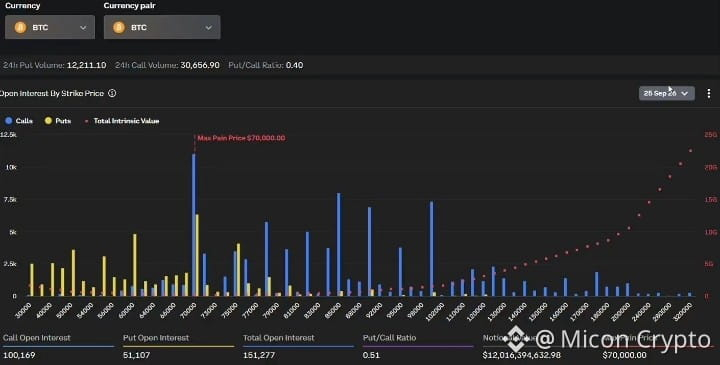720x365 pixels.
Task: Select the Total Open Interest value 151,277
Action: tap(259, 355)
